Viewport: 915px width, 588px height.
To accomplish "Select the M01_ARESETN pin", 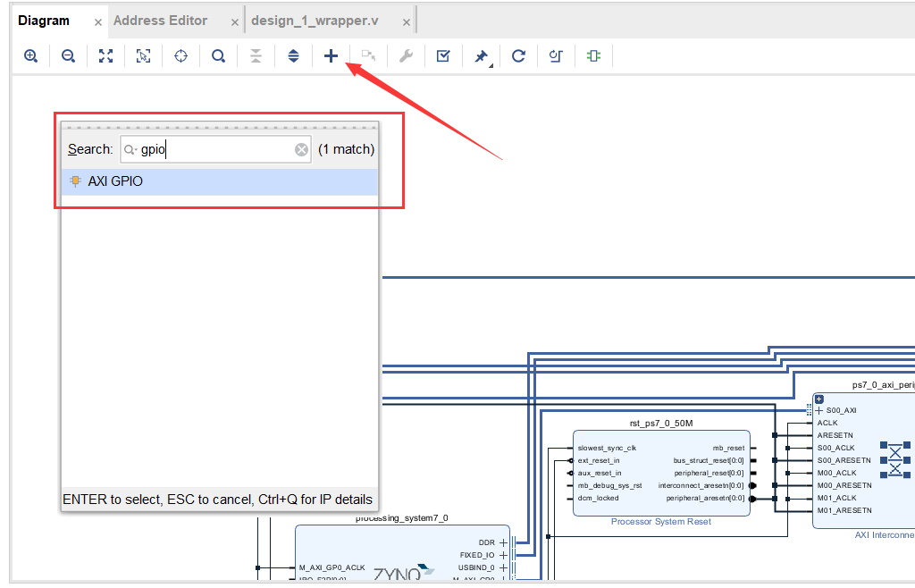I will tap(844, 510).
